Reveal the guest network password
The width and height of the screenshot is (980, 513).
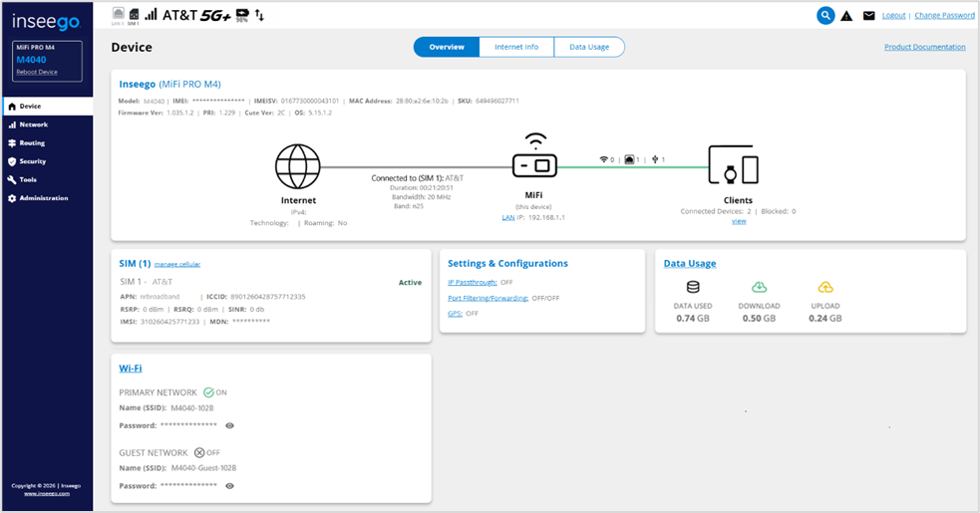pyautogui.click(x=230, y=486)
